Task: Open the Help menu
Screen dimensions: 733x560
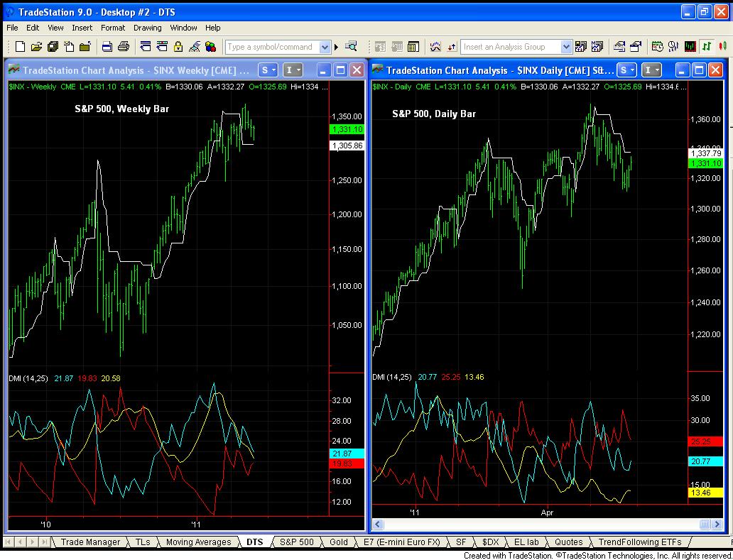Action: (212, 28)
